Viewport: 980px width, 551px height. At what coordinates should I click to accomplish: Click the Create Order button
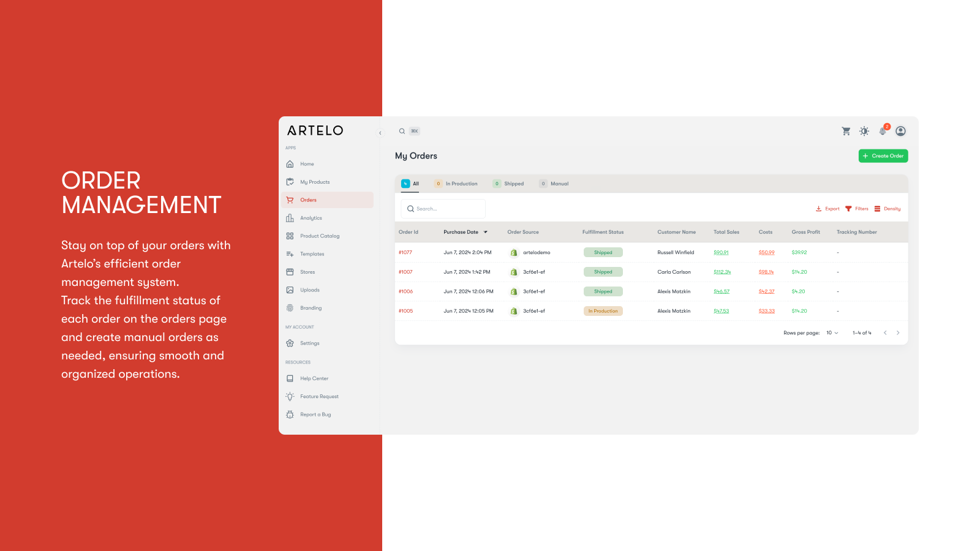[x=883, y=156]
